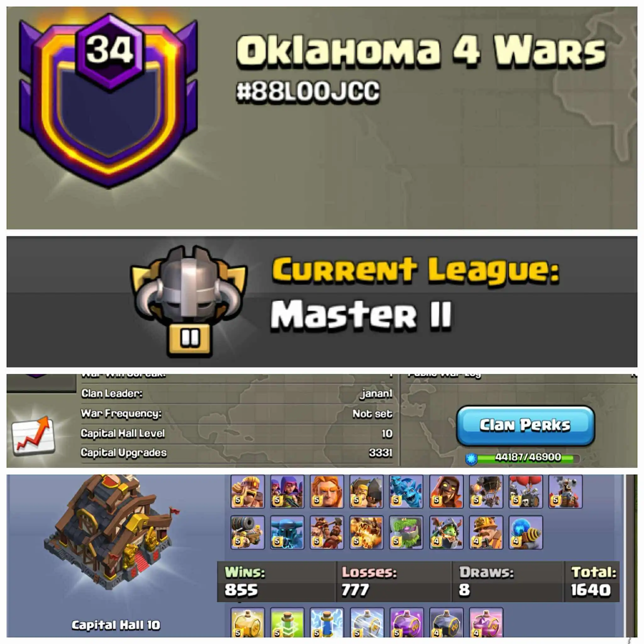Screen dimensions: 644x644
Task: Tap the Power P.E.K.K.A troop icon
Action: (287, 532)
